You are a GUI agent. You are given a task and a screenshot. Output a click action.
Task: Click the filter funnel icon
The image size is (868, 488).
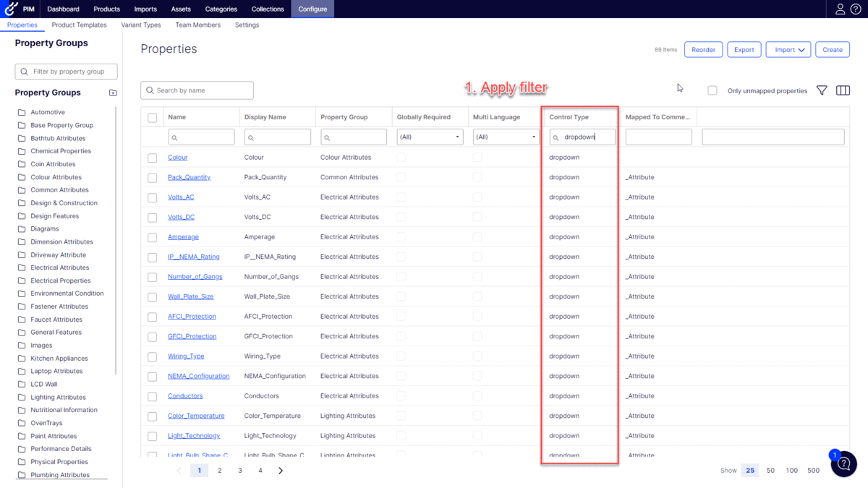pos(822,90)
